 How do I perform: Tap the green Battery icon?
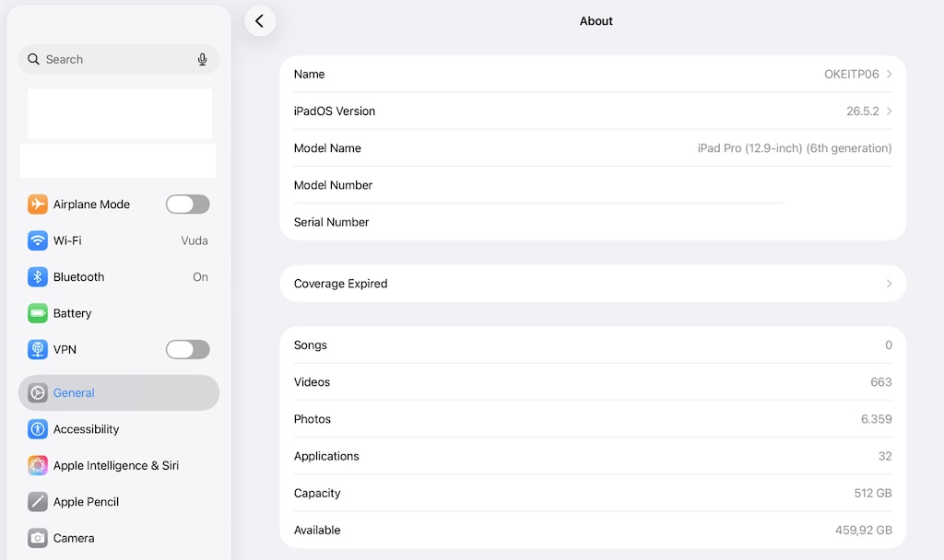(x=37, y=313)
